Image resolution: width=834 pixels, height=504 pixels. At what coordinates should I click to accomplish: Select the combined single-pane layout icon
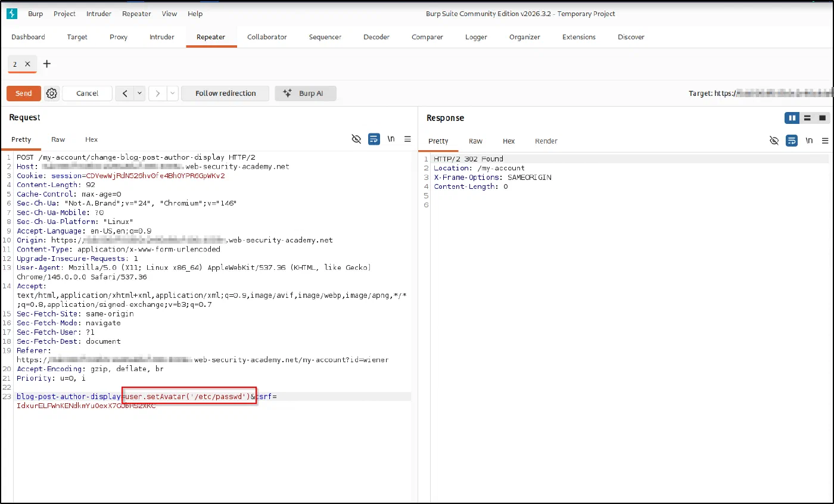click(x=823, y=118)
